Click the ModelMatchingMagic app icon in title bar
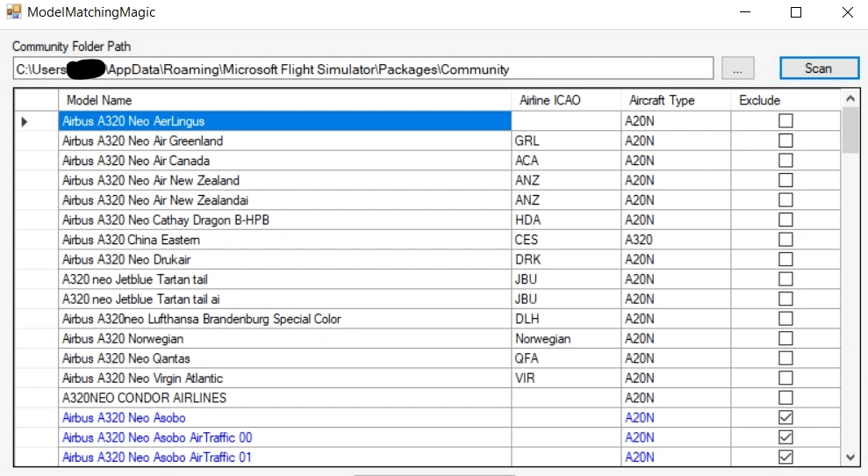868x476 pixels. pos(14,11)
